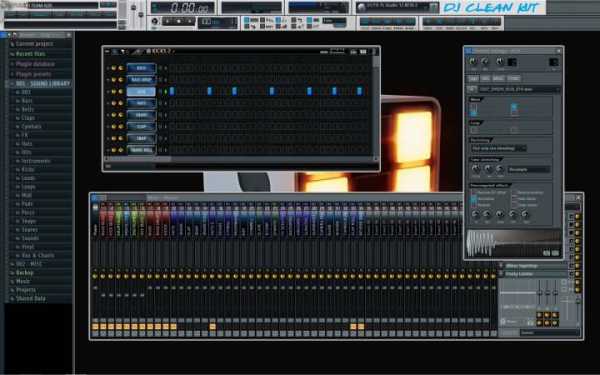Image resolution: width=600 pixels, height=375 pixels.
Task: Expand Kicks folder in browser
Action: tap(28, 170)
